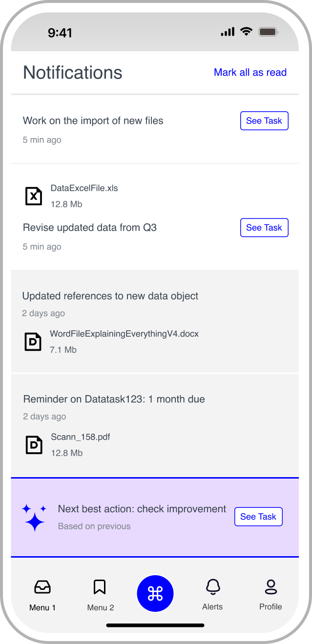Tap the Alerts bell icon
312x644 pixels.
click(x=212, y=587)
